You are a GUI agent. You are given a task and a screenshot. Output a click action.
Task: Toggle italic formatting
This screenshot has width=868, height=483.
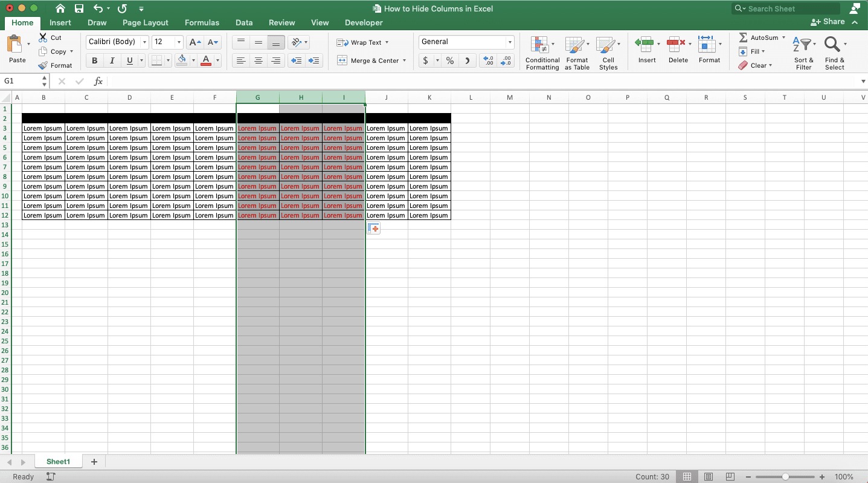(112, 60)
